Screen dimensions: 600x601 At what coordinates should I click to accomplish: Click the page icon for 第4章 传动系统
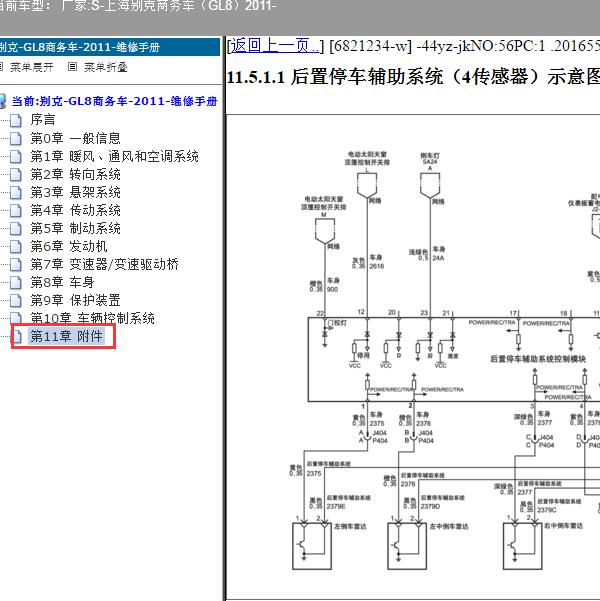[16, 210]
